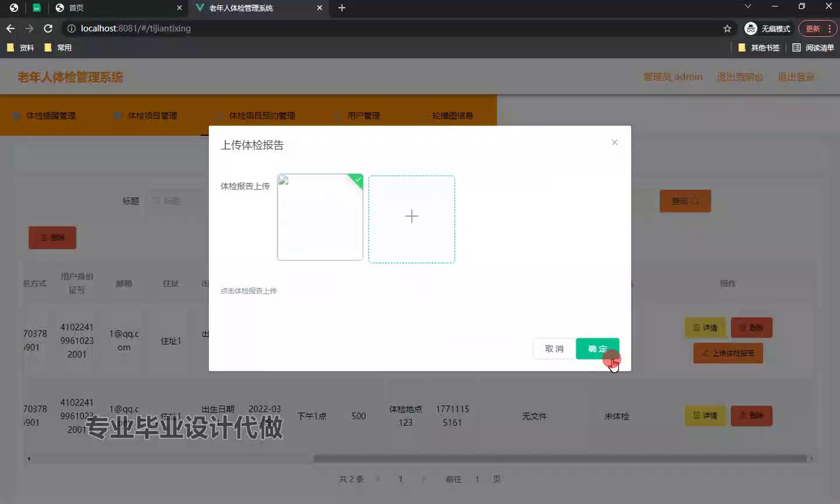Open the 其他书签 folder
Screen dimensions: 840x504
pos(759,48)
